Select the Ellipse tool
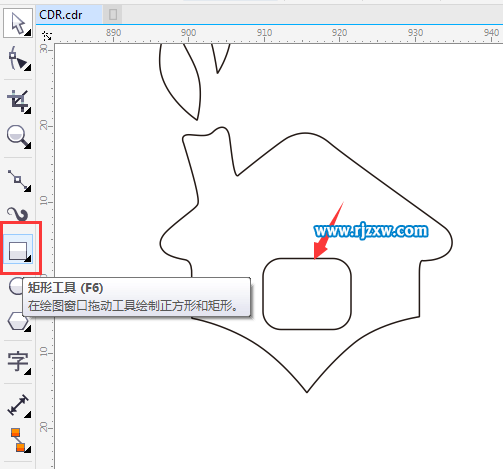The width and height of the screenshot is (503, 469). pyautogui.click(x=16, y=286)
